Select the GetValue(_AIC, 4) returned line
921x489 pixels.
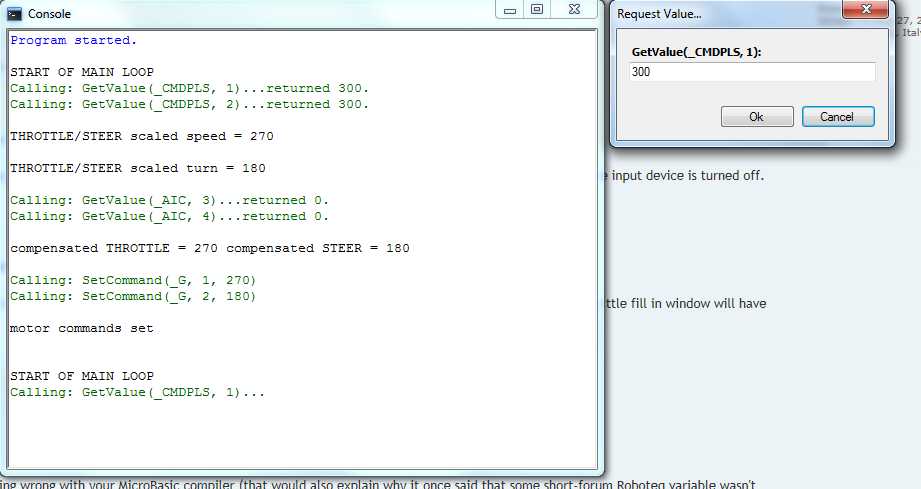pyautogui.click(x=169, y=216)
